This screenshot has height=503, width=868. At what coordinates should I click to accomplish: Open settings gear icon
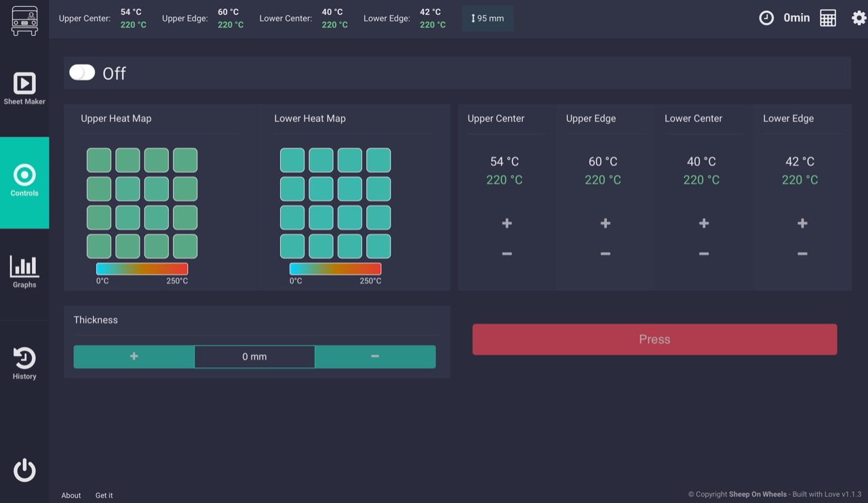[859, 18]
